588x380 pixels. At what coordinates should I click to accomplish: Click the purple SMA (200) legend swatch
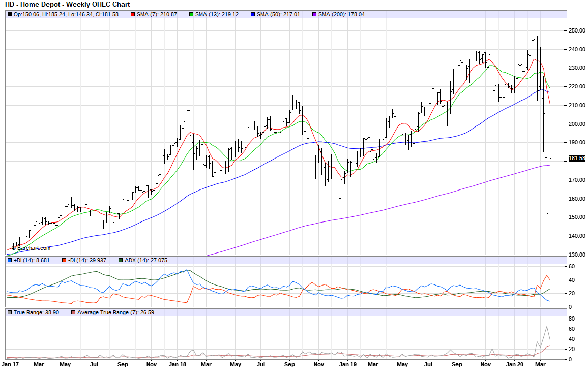pyautogui.click(x=314, y=14)
